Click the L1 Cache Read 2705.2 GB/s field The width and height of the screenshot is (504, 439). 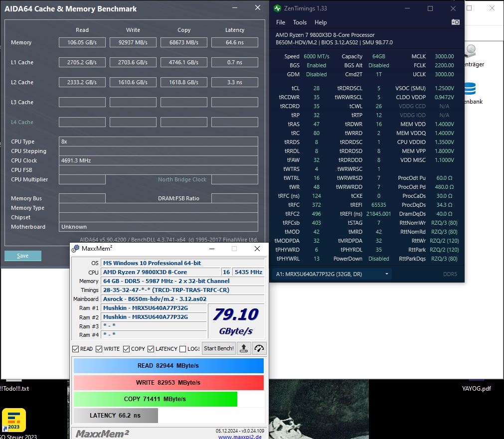click(82, 62)
